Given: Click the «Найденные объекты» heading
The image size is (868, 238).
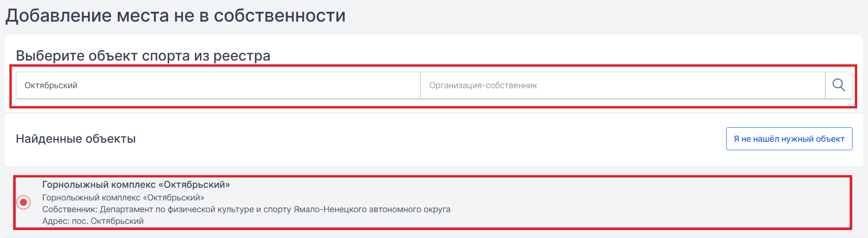Looking at the screenshot, I should click(x=76, y=139).
